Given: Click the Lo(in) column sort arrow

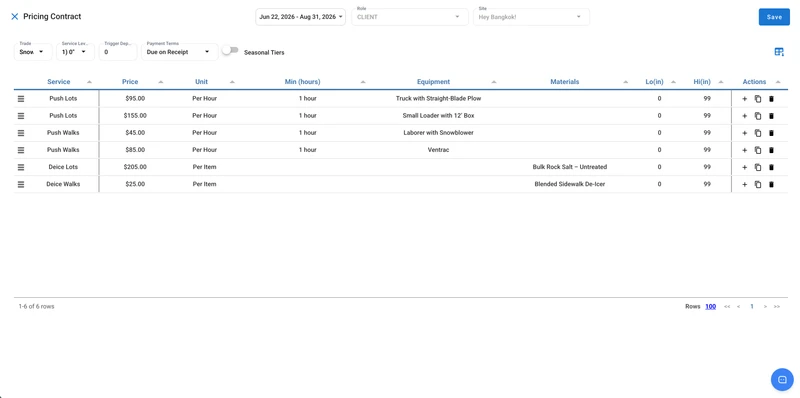Looking at the screenshot, I should pos(673,82).
